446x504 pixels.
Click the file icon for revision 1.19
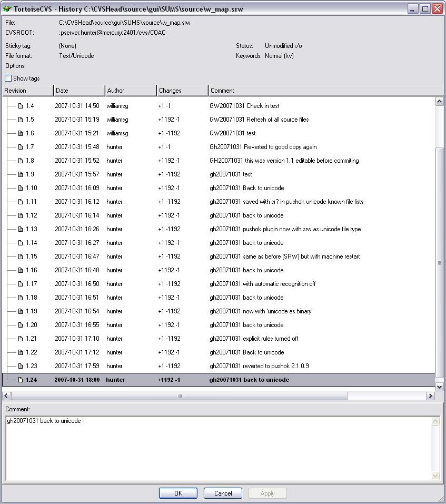click(x=21, y=311)
